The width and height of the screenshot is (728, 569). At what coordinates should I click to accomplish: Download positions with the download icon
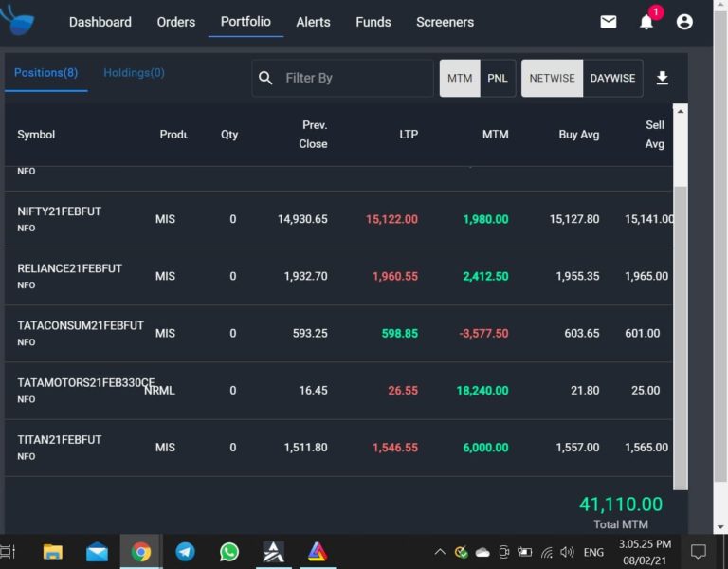pyautogui.click(x=662, y=78)
